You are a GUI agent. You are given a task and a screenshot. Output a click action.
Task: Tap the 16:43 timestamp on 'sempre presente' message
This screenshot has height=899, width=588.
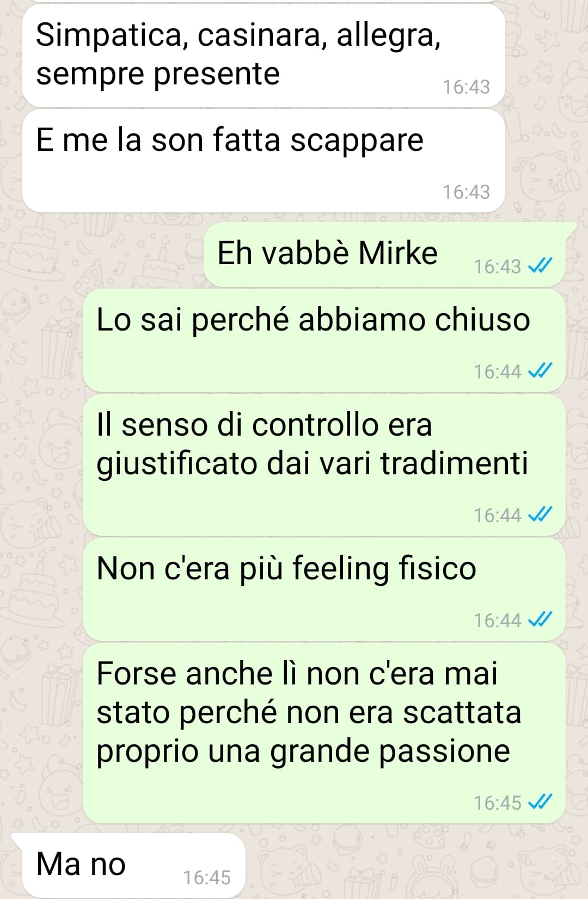pyautogui.click(x=466, y=87)
